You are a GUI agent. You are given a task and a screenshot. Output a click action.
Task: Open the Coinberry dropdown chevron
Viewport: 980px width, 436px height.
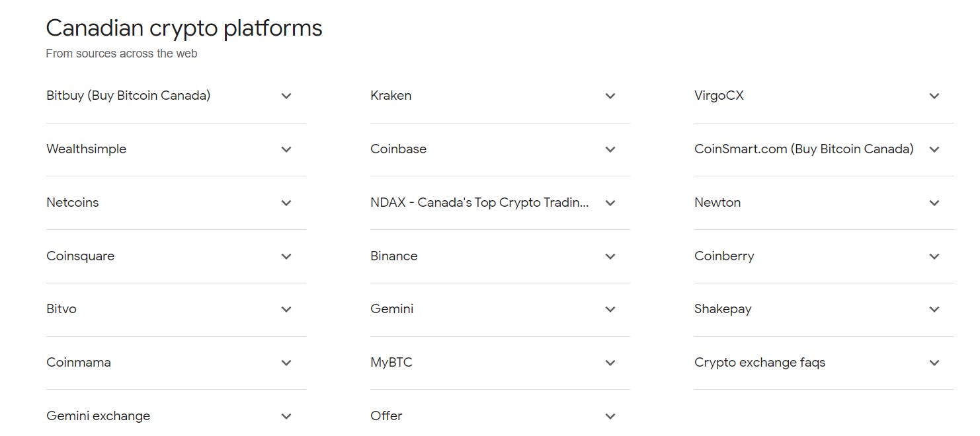pos(934,256)
